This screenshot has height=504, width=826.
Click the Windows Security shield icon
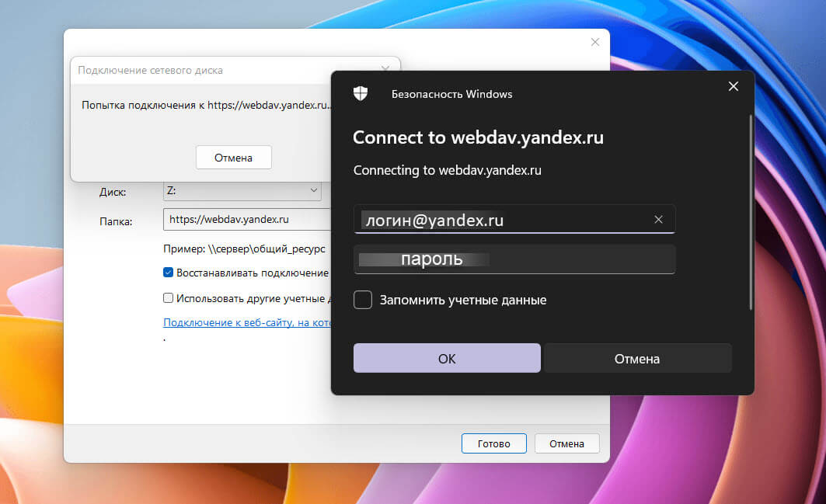[x=361, y=94]
